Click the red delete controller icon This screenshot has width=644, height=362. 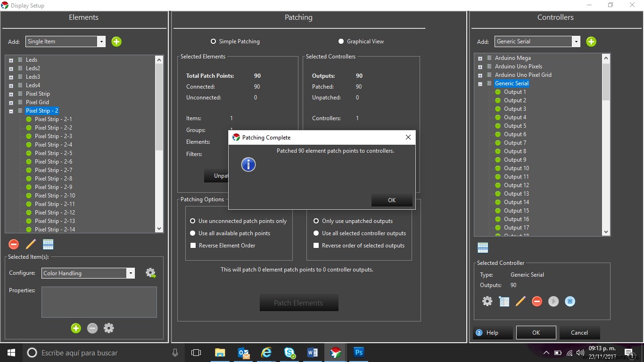point(537,301)
